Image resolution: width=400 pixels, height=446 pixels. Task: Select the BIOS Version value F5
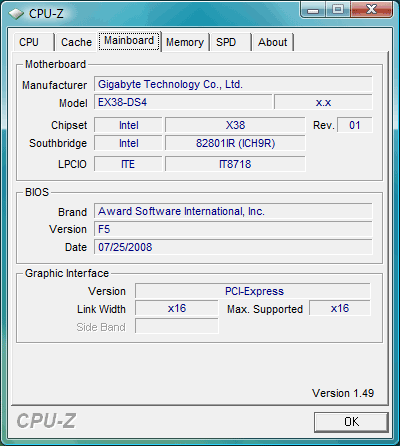[x=233, y=229]
